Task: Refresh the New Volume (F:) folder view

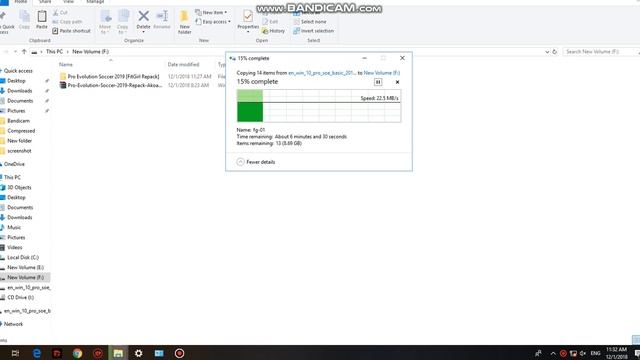Action: [x=555, y=52]
